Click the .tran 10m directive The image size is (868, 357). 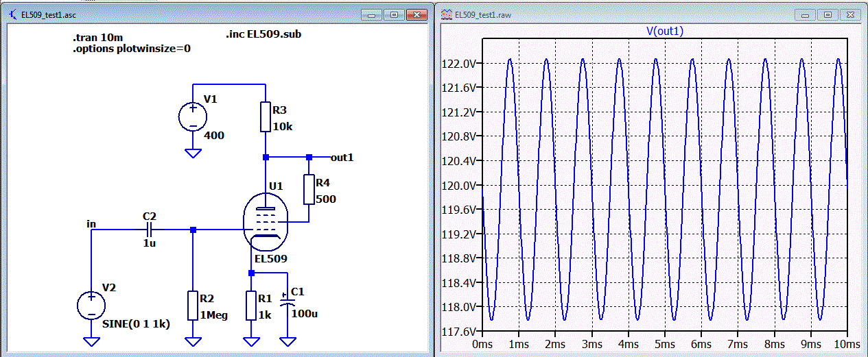[x=97, y=38]
